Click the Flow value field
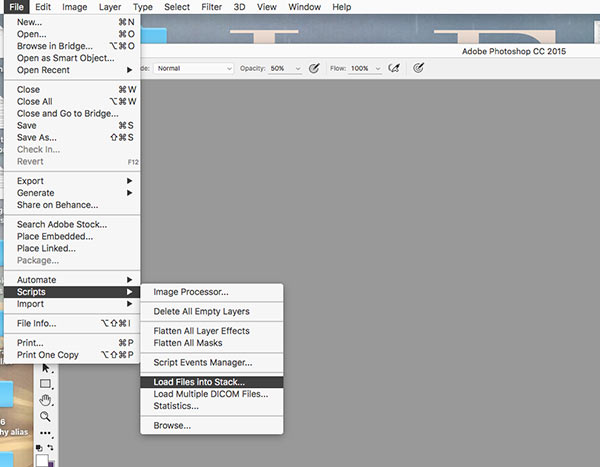This screenshot has height=467, width=600. pos(361,69)
